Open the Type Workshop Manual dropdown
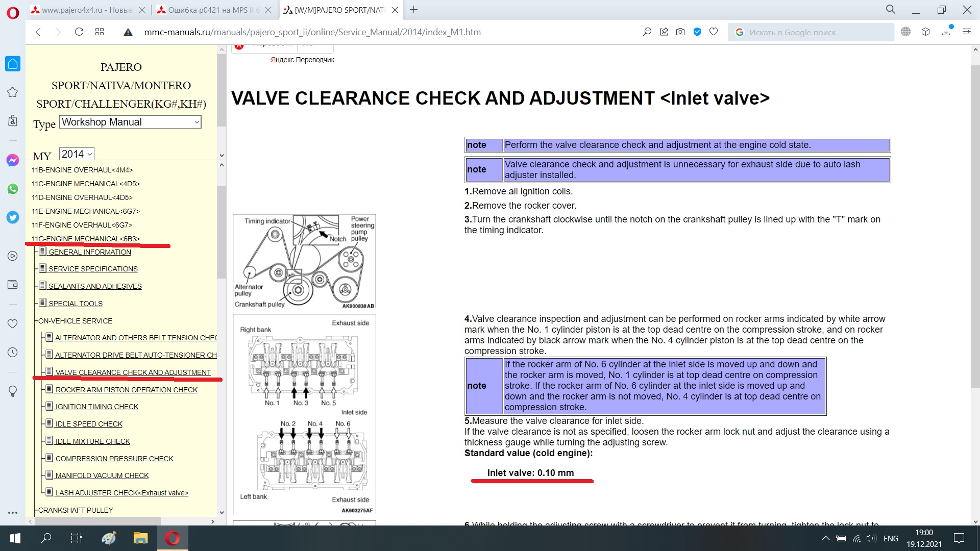 pos(131,122)
